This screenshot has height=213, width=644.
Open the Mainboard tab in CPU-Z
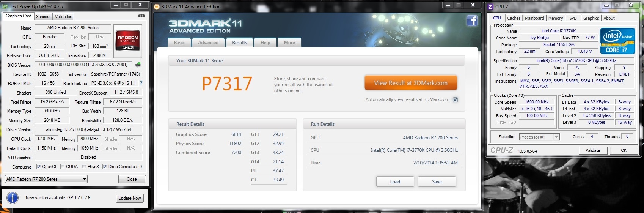[x=534, y=18]
